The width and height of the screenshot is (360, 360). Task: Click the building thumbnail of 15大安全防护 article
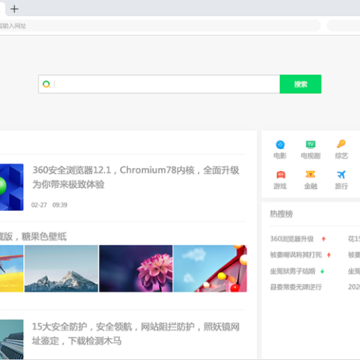(x=12, y=339)
